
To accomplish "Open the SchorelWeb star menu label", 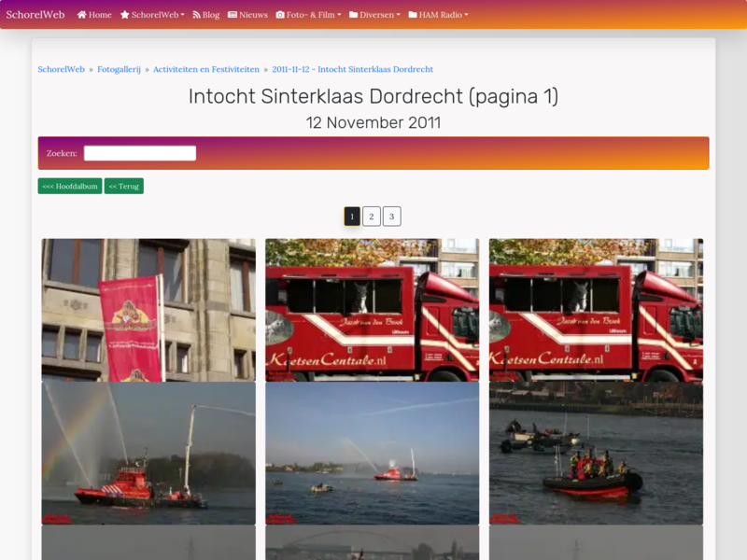I will coord(155,15).
